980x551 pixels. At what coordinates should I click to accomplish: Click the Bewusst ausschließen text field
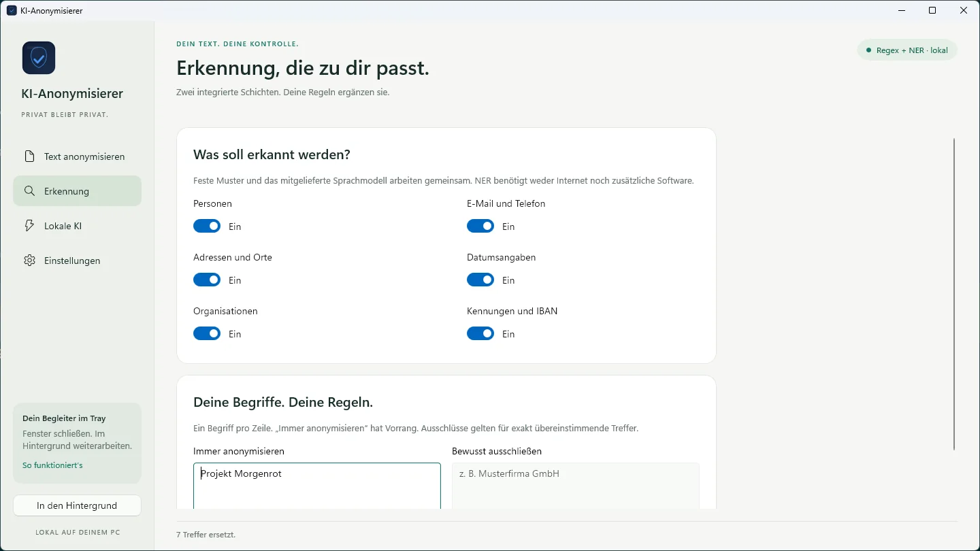tap(576, 486)
